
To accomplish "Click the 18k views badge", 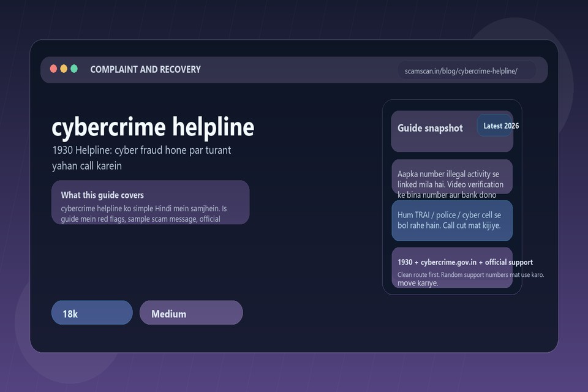I will [x=92, y=313].
